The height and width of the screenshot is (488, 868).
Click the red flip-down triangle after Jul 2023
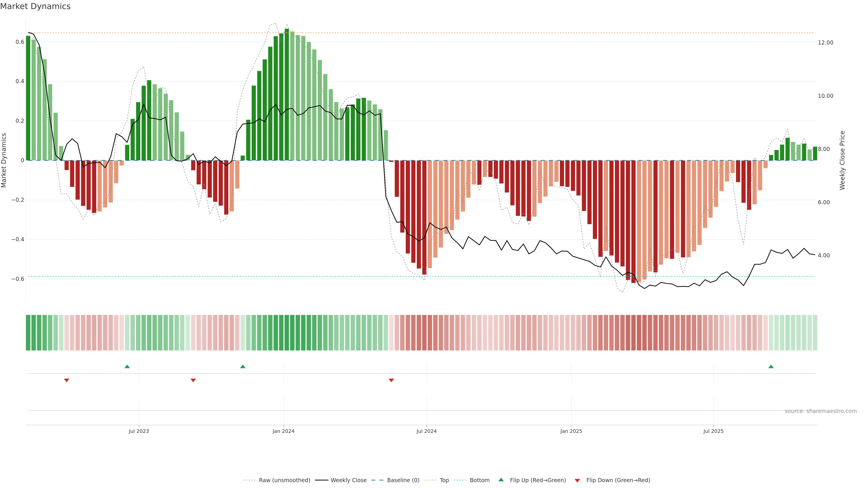click(x=193, y=380)
